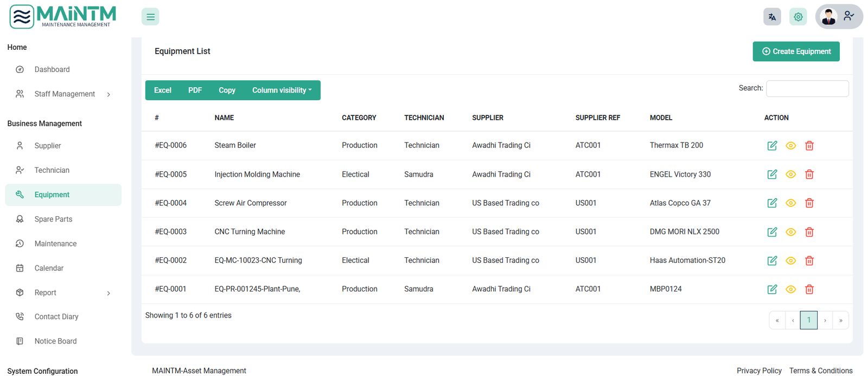868x376 pixels.
Task: Delete the Injection Molding Machine entry
Action: (x=809, y=174)
